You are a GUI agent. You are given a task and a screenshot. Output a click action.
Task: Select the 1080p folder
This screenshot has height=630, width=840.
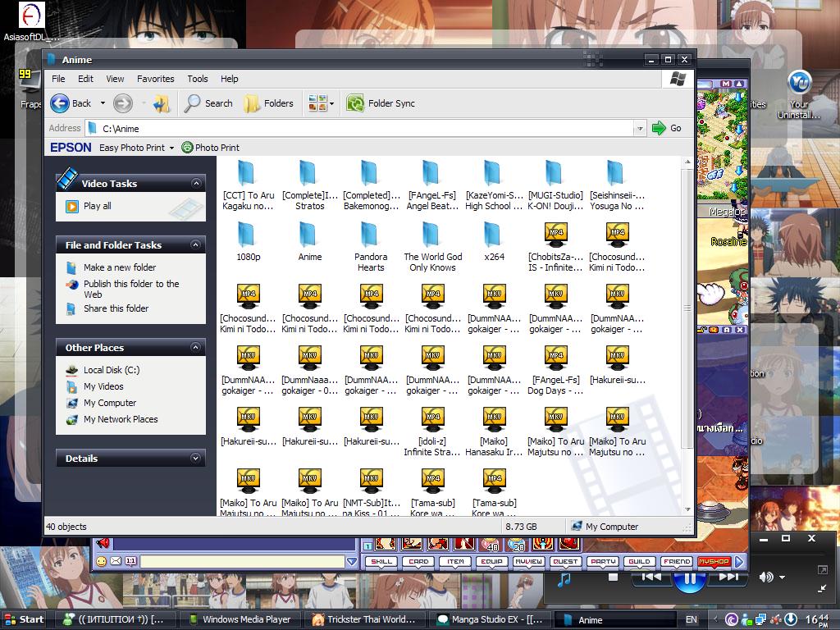248,242
